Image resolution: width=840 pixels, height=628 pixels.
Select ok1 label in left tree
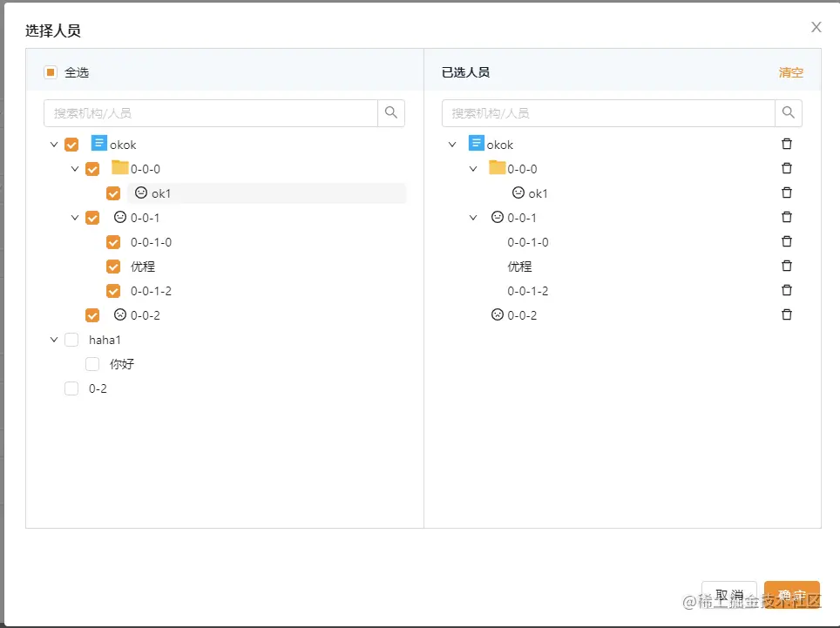click(161, 194)
